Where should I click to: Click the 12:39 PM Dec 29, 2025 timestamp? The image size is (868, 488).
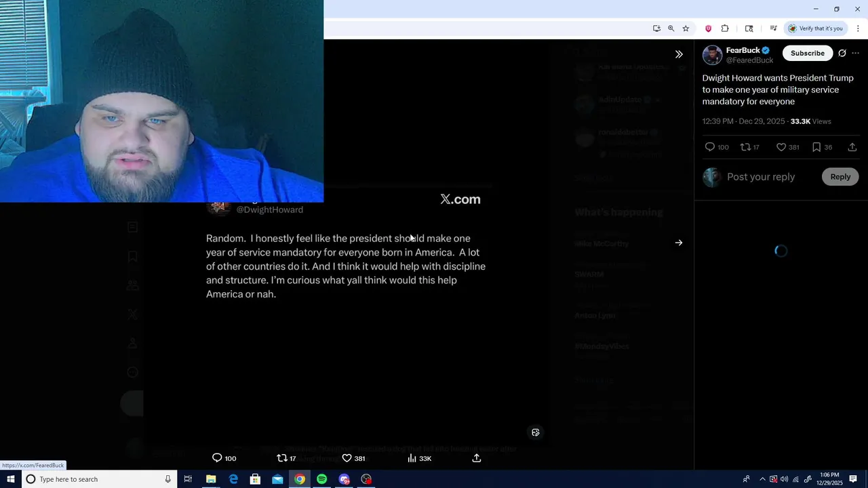[743, 121]
